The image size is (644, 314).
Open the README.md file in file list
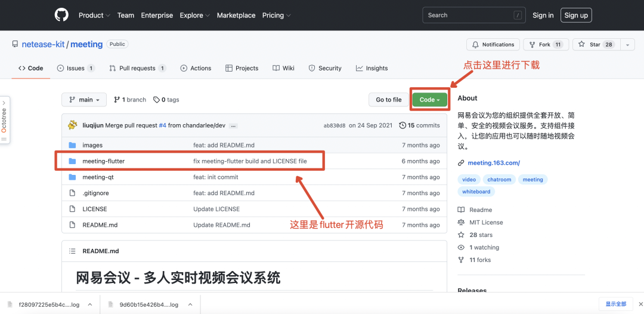tap(100, 225)
